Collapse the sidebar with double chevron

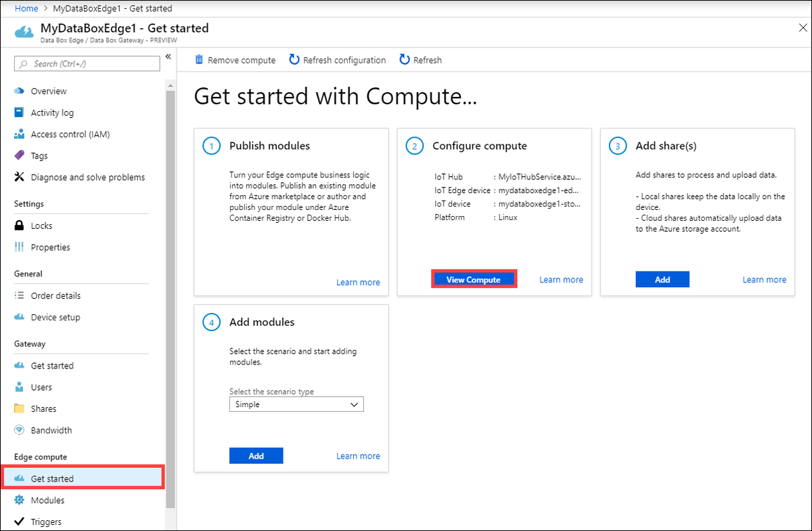(168, 57)
